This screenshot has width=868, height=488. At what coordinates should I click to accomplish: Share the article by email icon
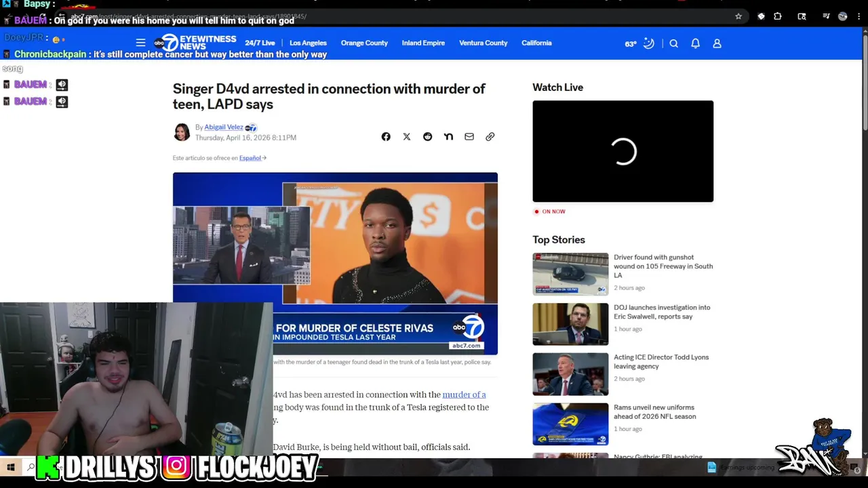click(x=469, y=137)
